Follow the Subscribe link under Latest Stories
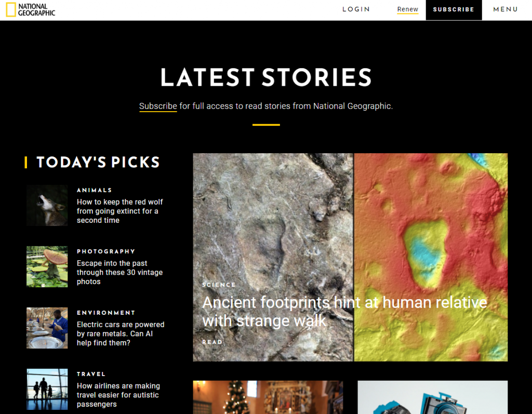 coord(158,106)
